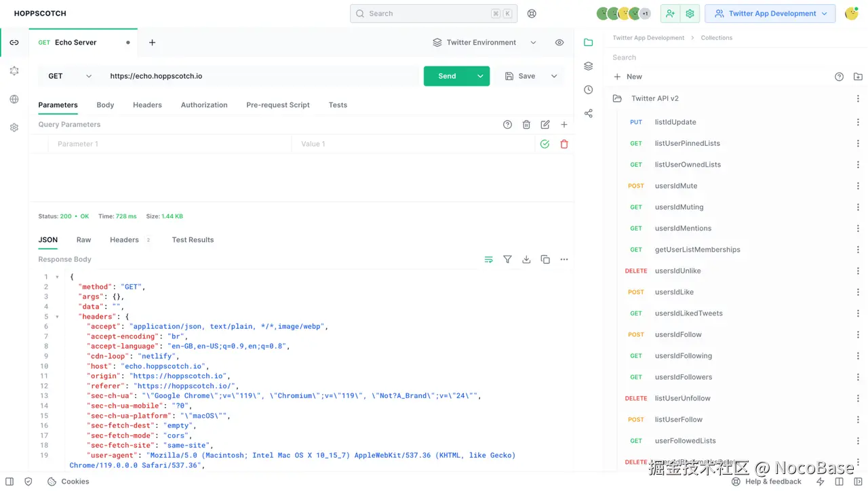Toggle the environment preview eye icon
This screenshot has height=491, width=868.
coord(559,42)
